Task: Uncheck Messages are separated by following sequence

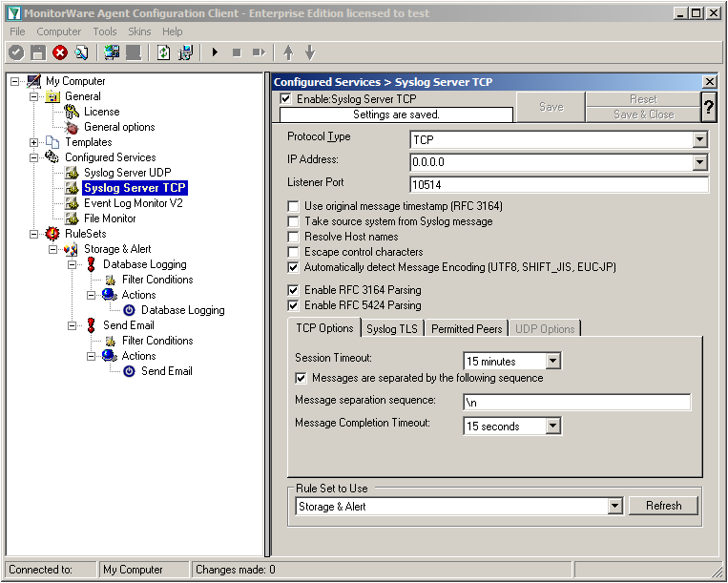Action: pos(301,378)
